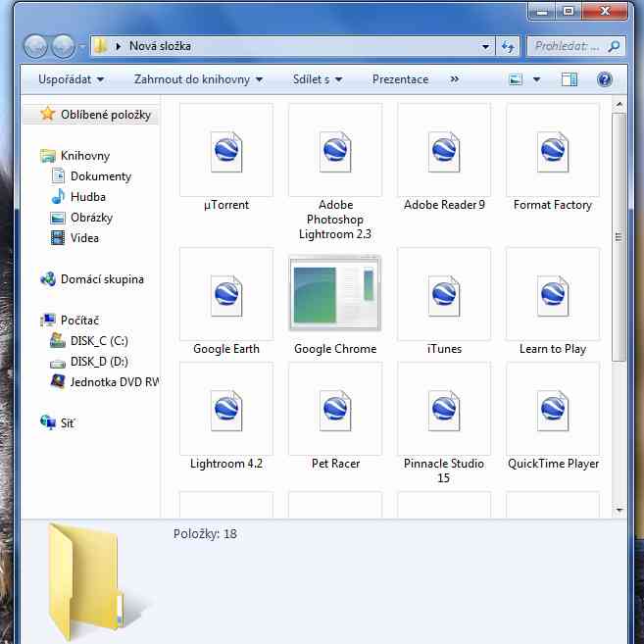Open the Hudba library
644x644 pixels.
click(x=78, y=197)
